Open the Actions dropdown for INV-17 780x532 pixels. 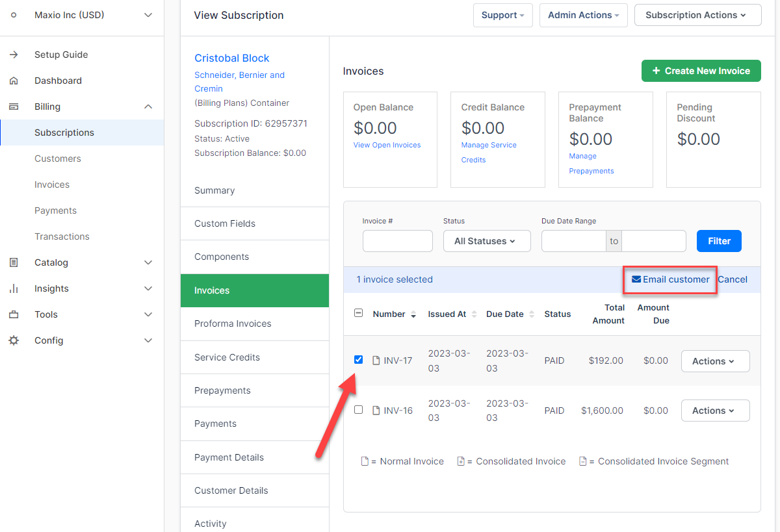(x=715, y=361)
